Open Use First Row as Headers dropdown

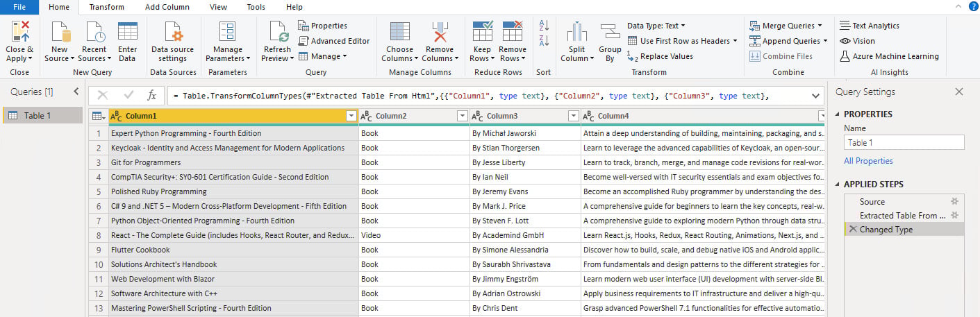[682, 41]
